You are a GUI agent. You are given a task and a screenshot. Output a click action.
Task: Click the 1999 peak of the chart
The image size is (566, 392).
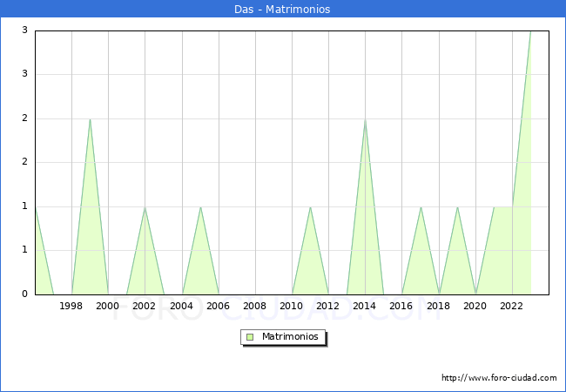(x=90, y=119)
